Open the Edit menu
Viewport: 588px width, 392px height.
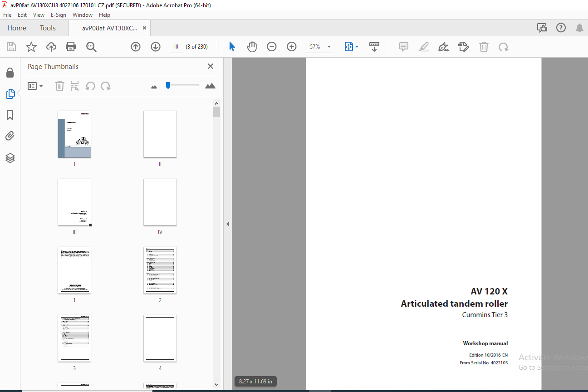click(22, 15)
